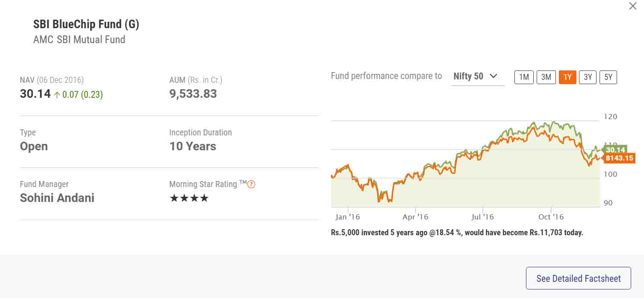
Task: Click the Morning Star Rating help icon
Action: (251, 184)
